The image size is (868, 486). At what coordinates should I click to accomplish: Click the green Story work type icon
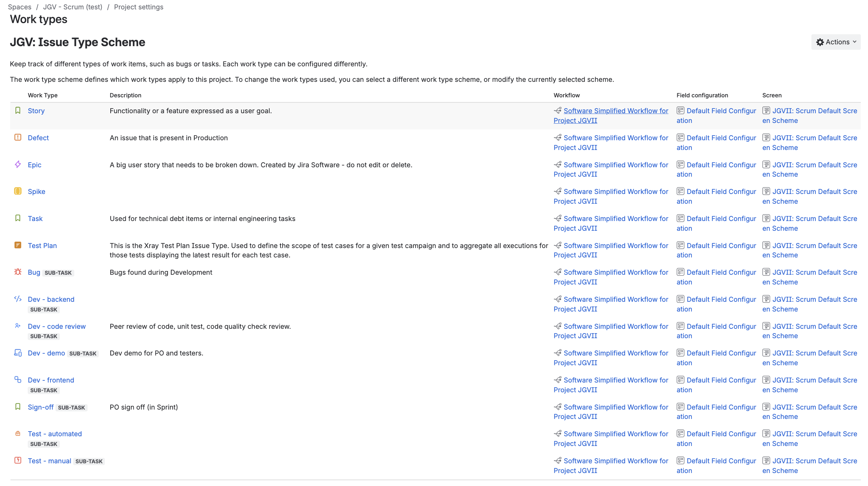point(18,110)
